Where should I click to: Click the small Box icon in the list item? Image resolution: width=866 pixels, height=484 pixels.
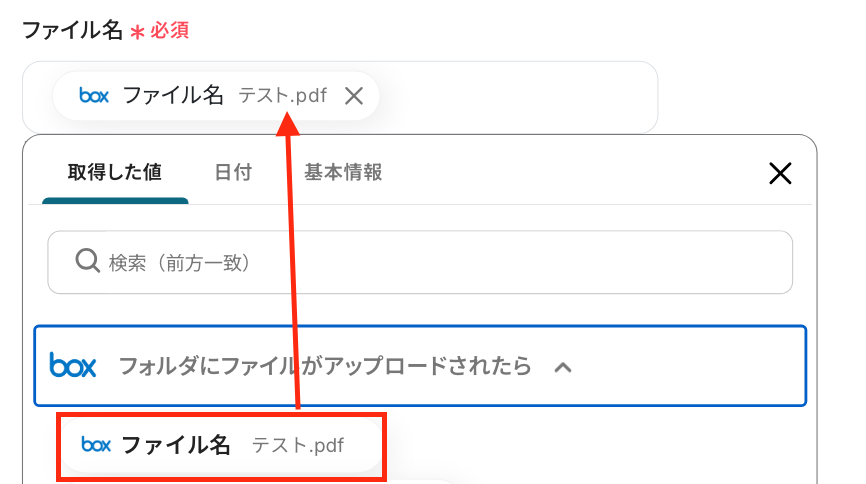[96, 445]
